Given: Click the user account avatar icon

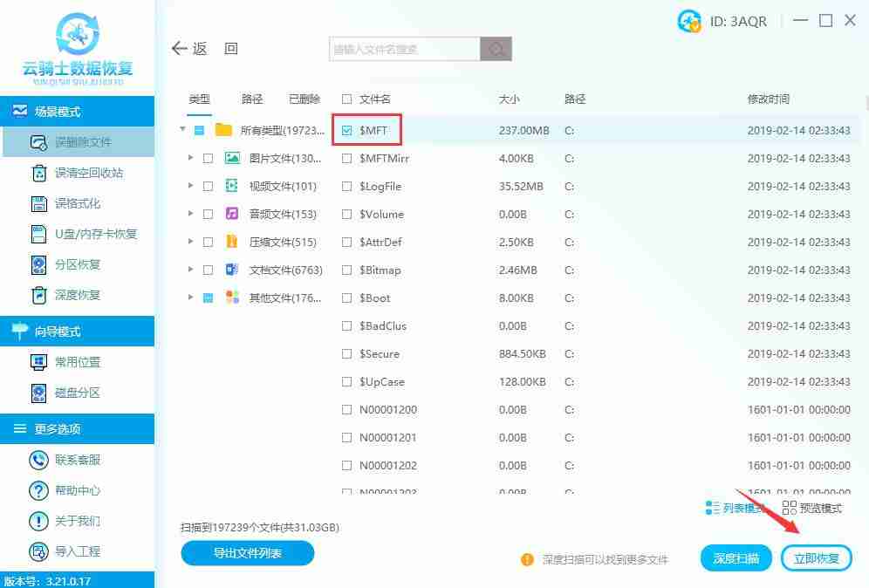Looking at the screenshot, I should 689,22.
